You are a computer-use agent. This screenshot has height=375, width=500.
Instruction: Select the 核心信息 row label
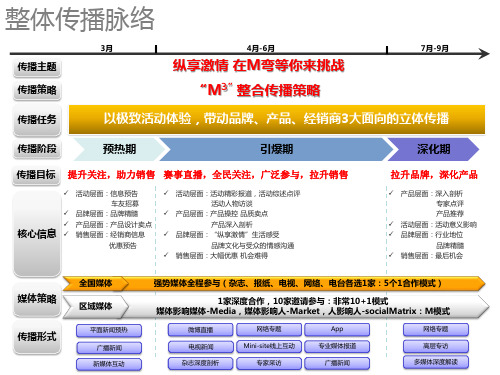37,234
